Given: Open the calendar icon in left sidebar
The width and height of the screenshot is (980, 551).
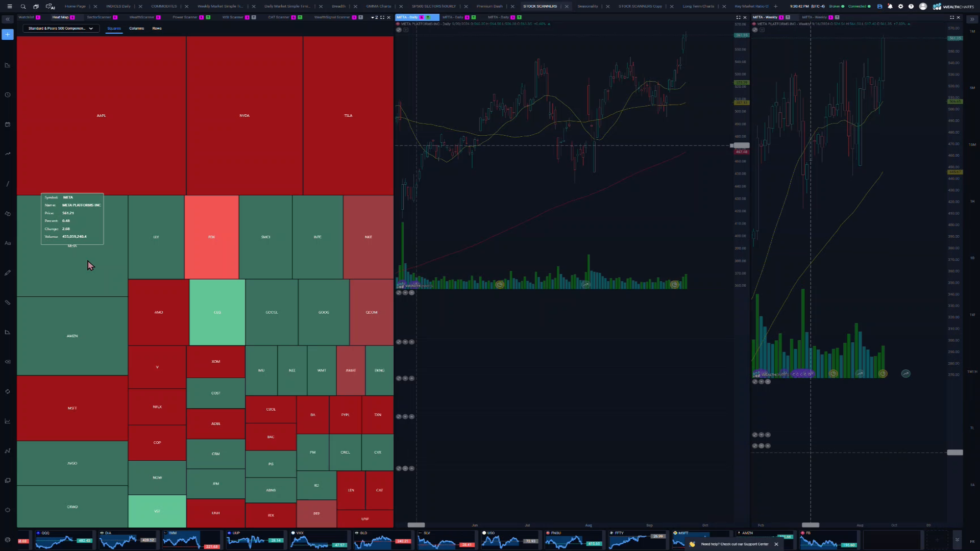Looking at the screenshot, I should point(7,124).
